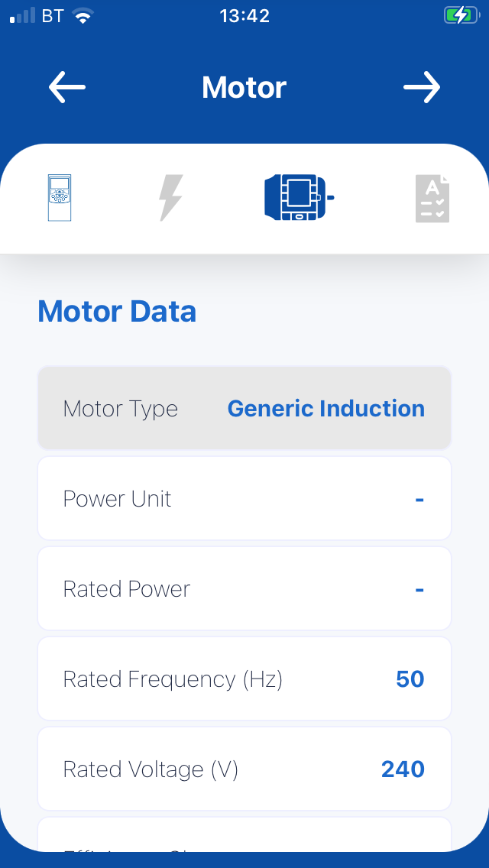Tap the Motor Data heading
The height and width of the screenshot is (868, 489).
(117, 311)
